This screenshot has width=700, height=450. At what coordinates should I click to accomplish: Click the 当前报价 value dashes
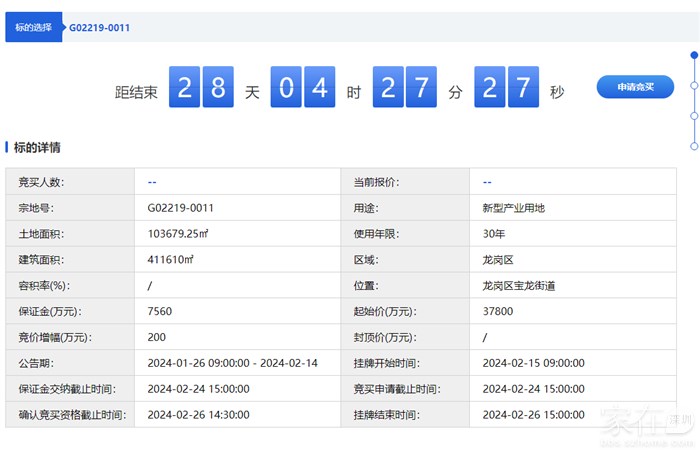[x=487, y=182]
